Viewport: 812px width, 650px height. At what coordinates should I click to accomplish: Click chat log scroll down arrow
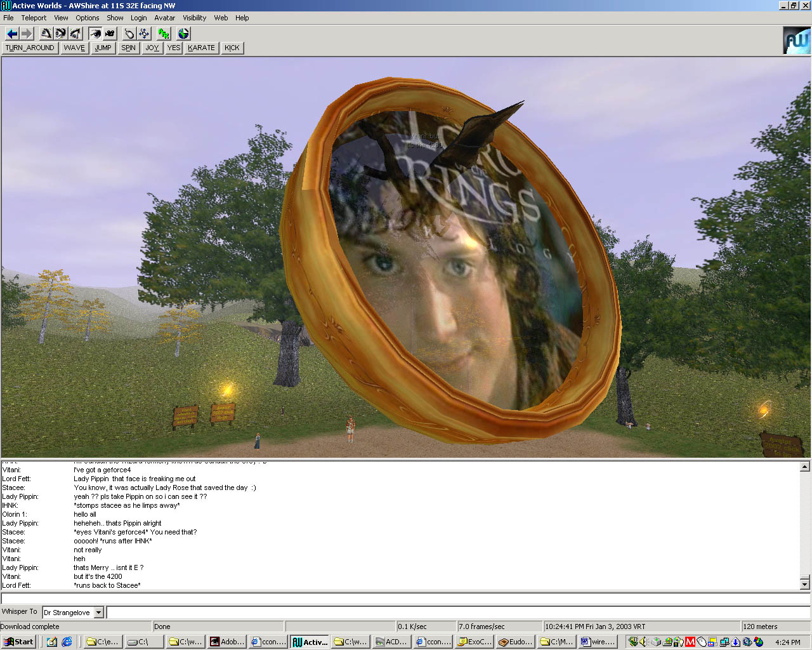coord(804,584)
